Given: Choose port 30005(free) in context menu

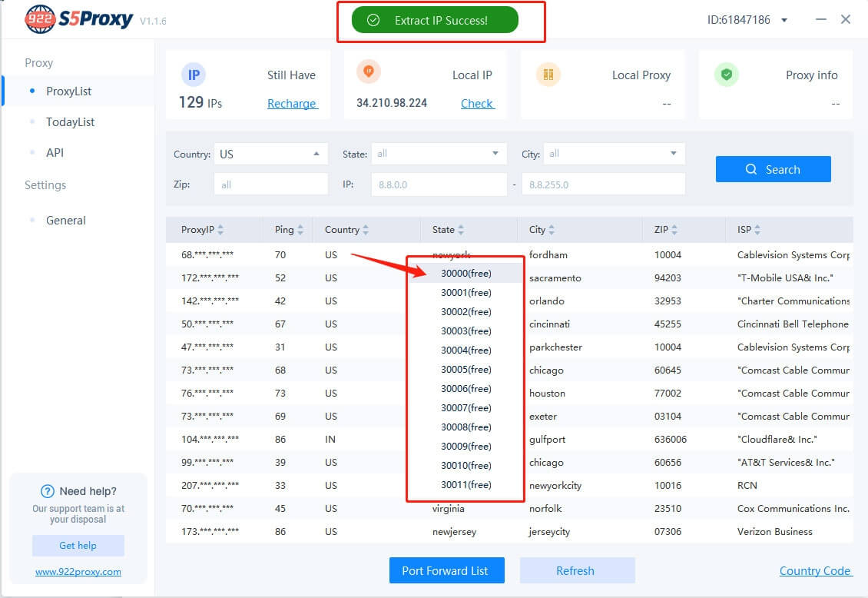Looking at the screenshot, I should click(465, 370).
